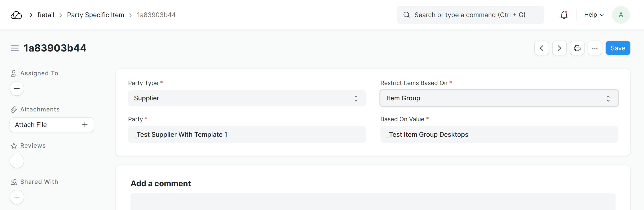This screenshot has height=210, width=644.
Task: Open the Party Type dropdown
Action: click(x=247, y=98)
